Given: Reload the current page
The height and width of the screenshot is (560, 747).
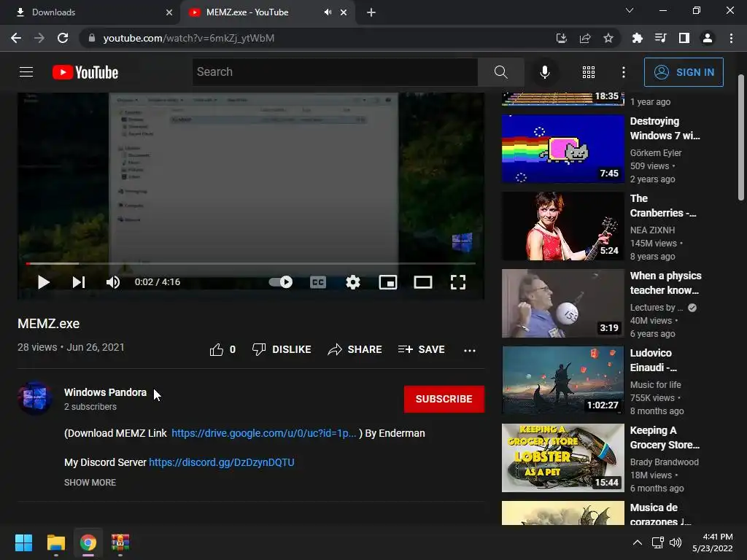Looking at the screenshot, I should (x=63, y=38).
